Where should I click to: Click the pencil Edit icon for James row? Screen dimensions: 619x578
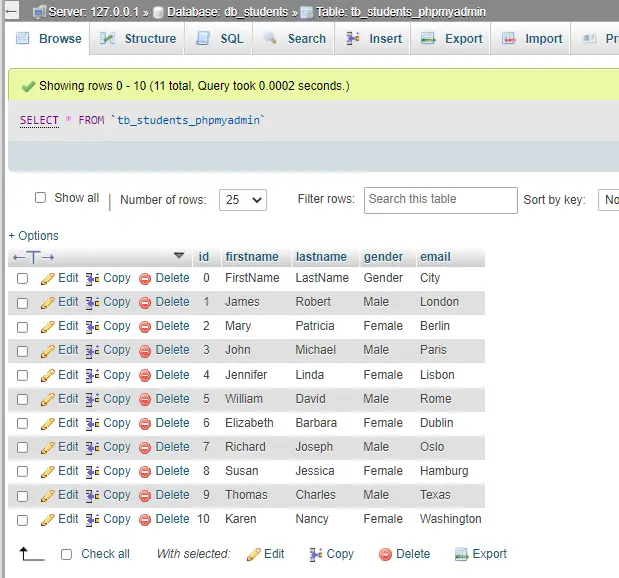point(47,302)
